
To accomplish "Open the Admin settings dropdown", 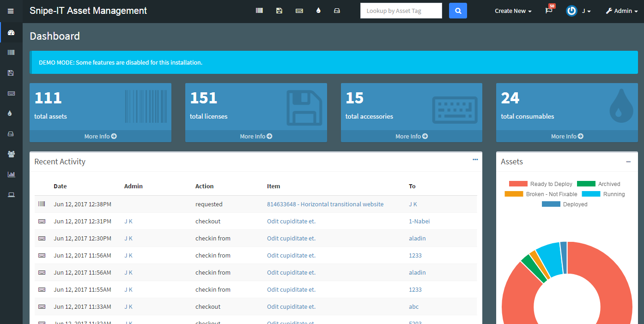I will tap(621, 11).
